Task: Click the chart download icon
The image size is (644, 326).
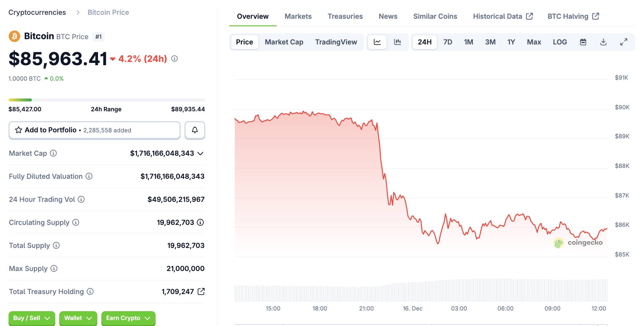Action: [603, 42]
